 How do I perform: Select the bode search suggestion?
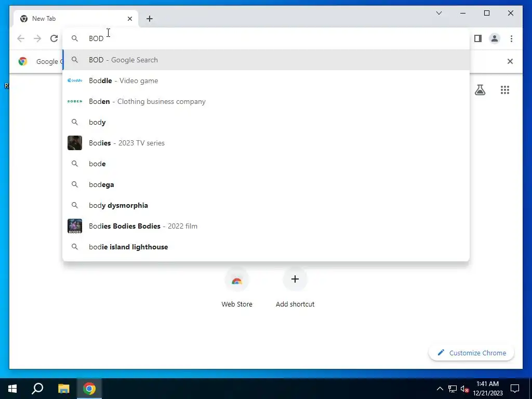pos(267,164)
